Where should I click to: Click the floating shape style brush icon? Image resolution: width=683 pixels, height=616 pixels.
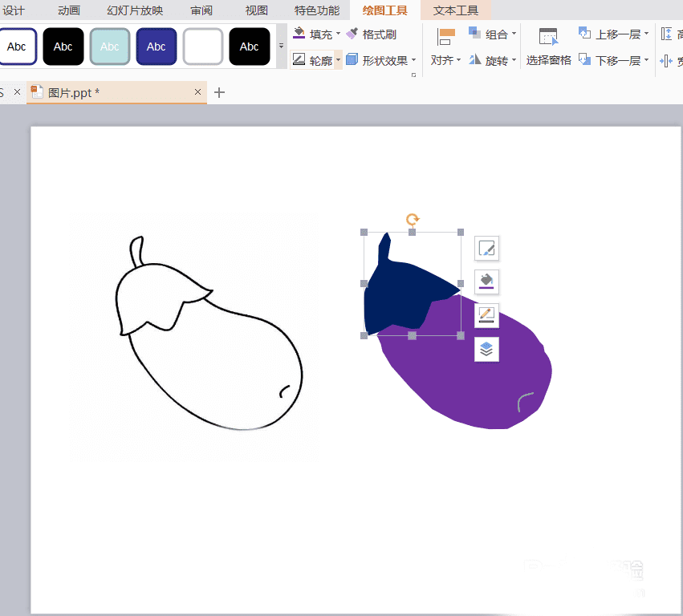coord(486,248)
